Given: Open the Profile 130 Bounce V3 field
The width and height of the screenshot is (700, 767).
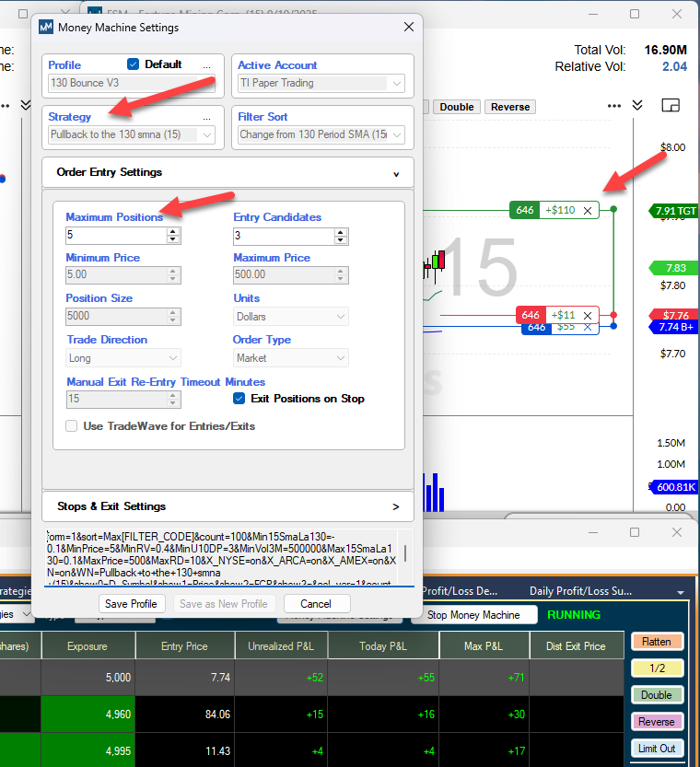Looking at the screenshot, I should 132,83.
